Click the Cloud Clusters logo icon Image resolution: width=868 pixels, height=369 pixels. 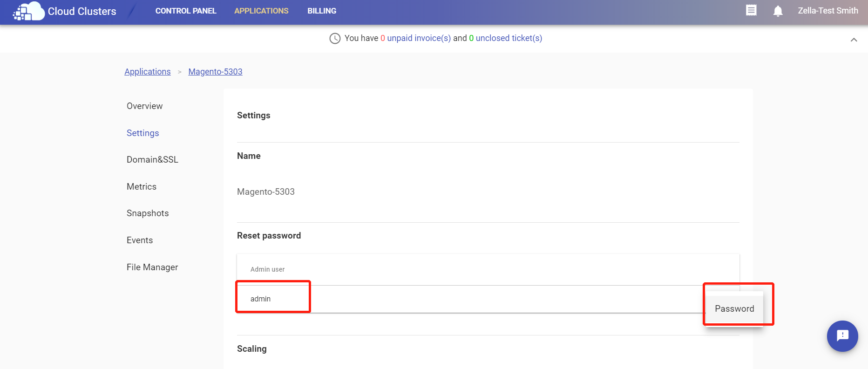pyautogui.click(x=28, y=11)
